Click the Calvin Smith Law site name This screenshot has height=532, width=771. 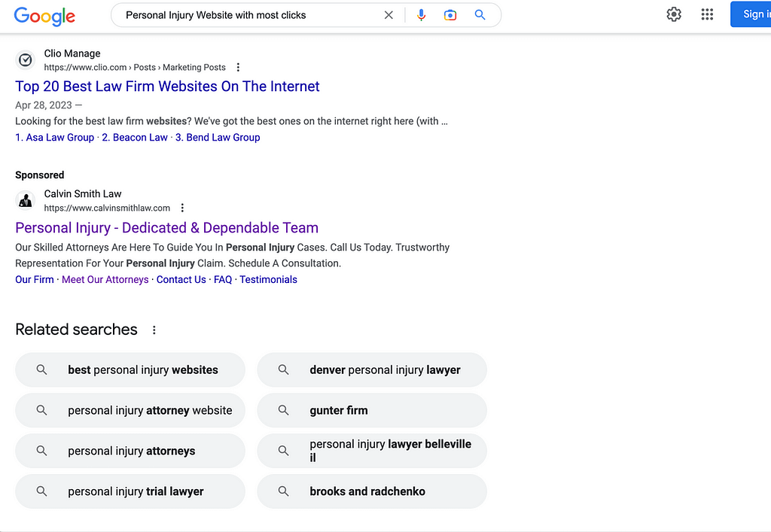point(83,194)
